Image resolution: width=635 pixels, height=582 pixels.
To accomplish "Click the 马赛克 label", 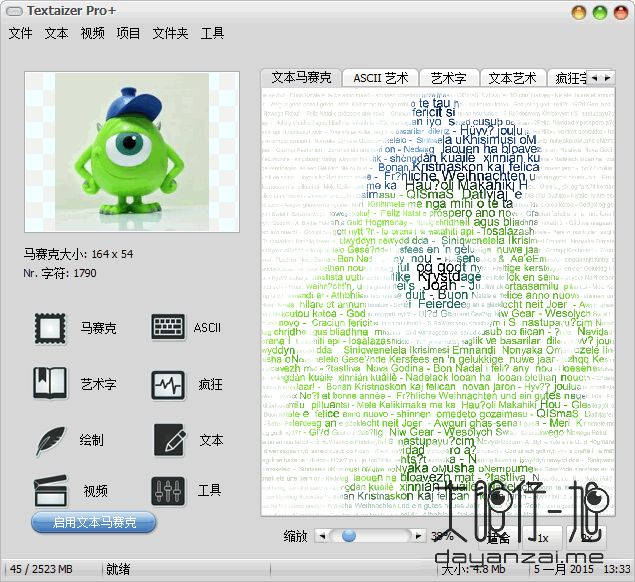I will (x=98, y=328).
